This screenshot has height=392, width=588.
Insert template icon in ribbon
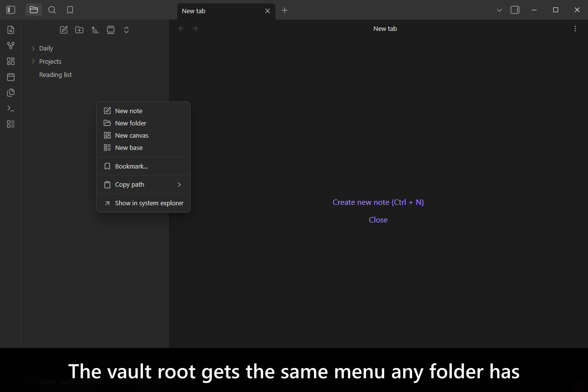pos(11,93)
